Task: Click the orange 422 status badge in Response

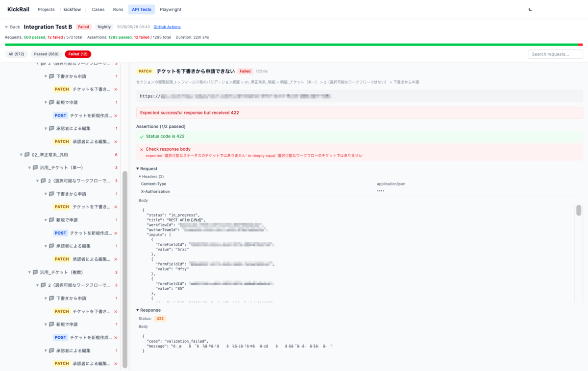Action: pos(160,319)
